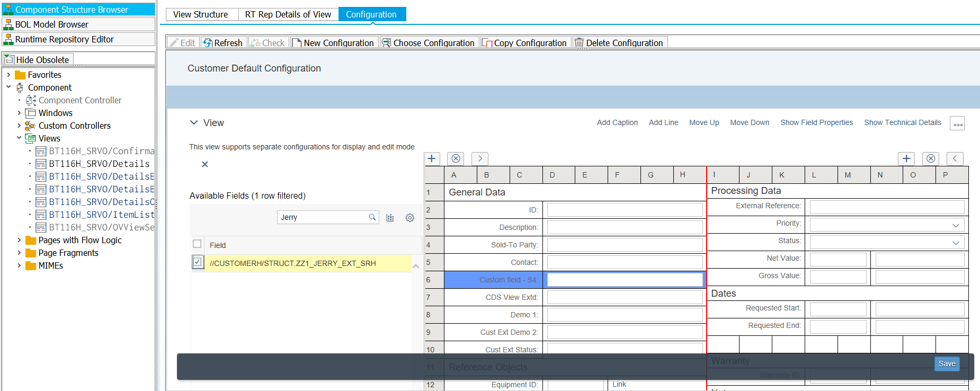Image resolution: width=980 pixels, height=391 pixels.
Task: Click the Save button
Action: 947,363
